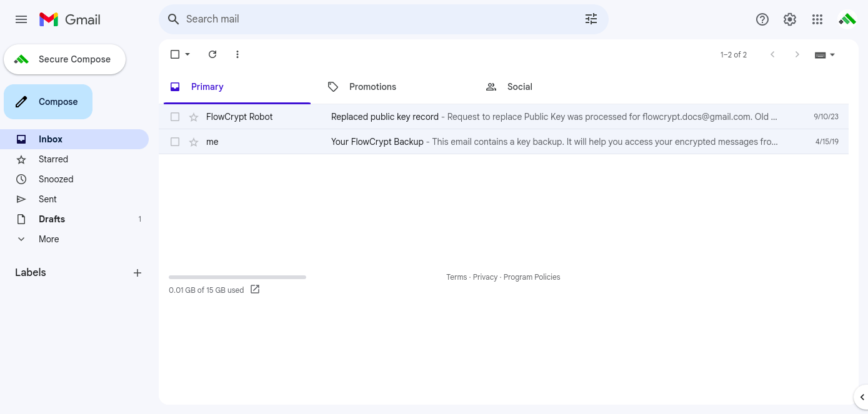Click the search magnifier icon
This screenshot has height=414, width=868.
(x=174, y=19)
